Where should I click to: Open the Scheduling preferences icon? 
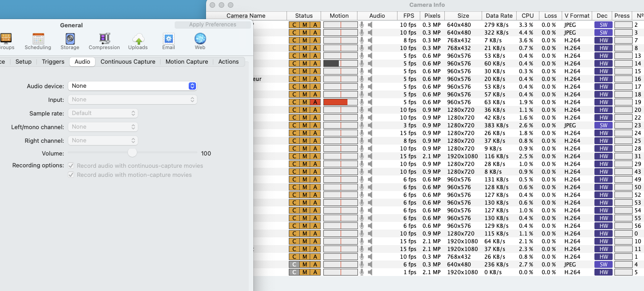38,41
